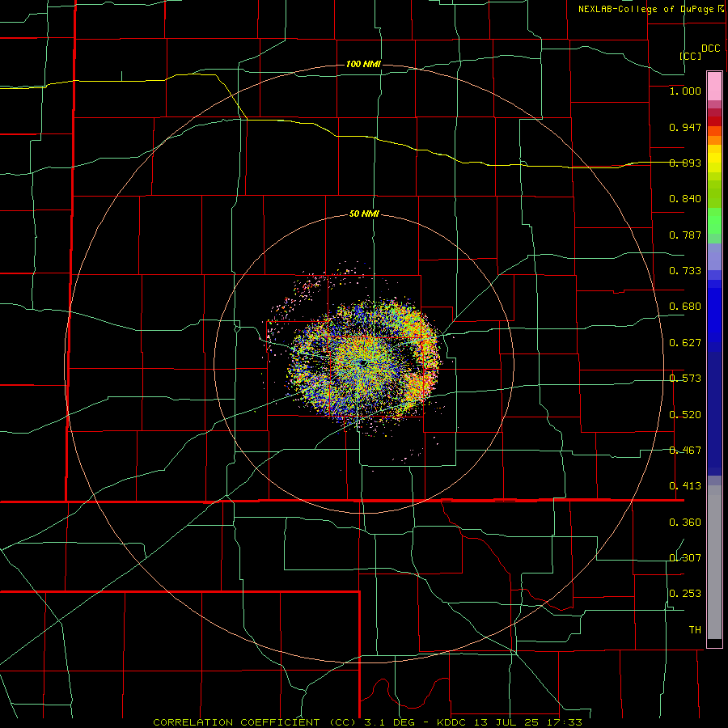Click the Correlation Coefficient caption at bottom
Viewport: 728px width, 728px height.
[x=368, y=722]
